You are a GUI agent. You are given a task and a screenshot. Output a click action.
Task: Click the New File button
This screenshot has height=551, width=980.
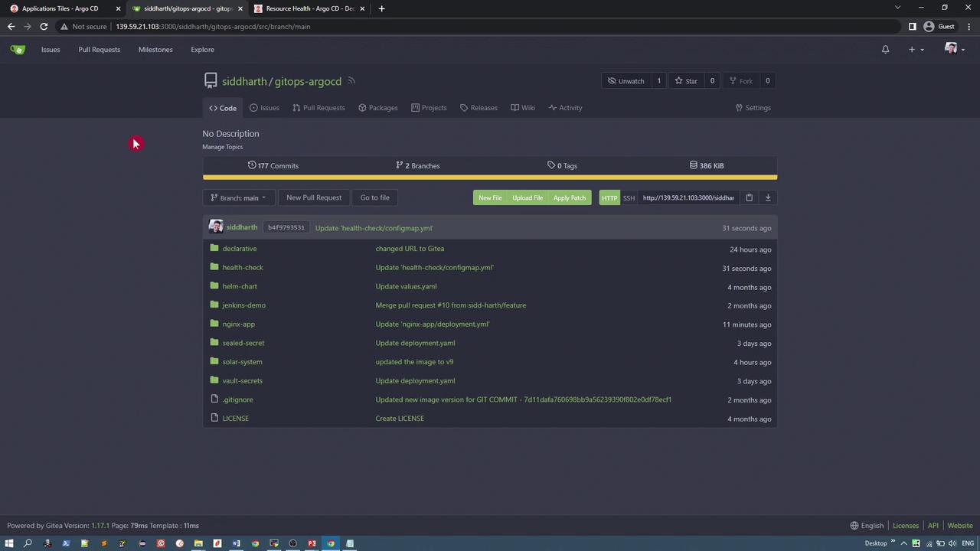[490, 198]
